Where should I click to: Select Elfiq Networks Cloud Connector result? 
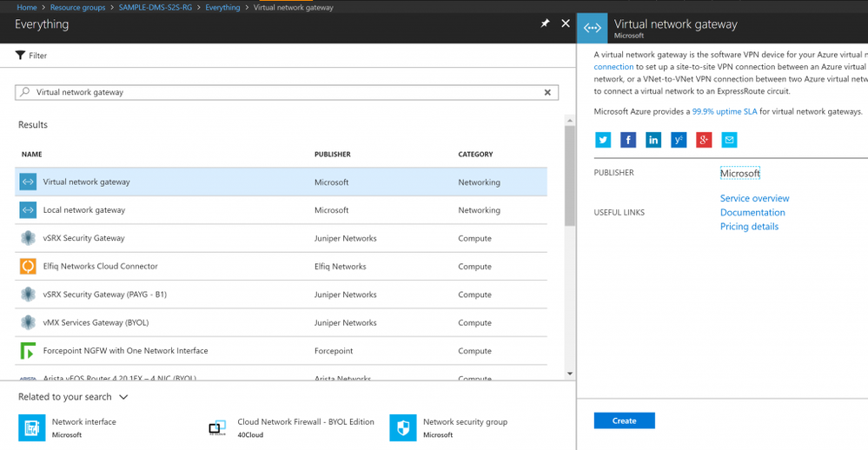pos(281,266)
